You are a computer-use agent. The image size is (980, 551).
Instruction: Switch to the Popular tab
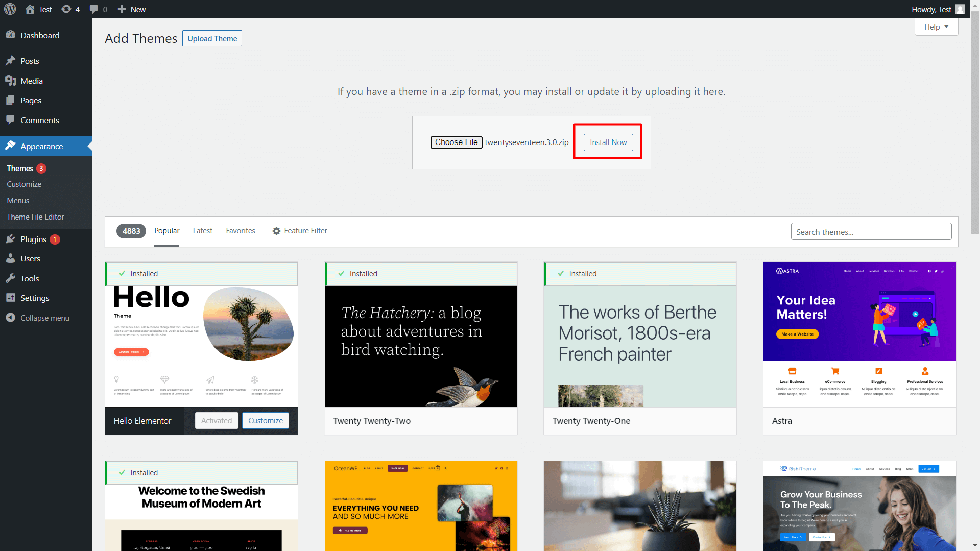point(167,231)
